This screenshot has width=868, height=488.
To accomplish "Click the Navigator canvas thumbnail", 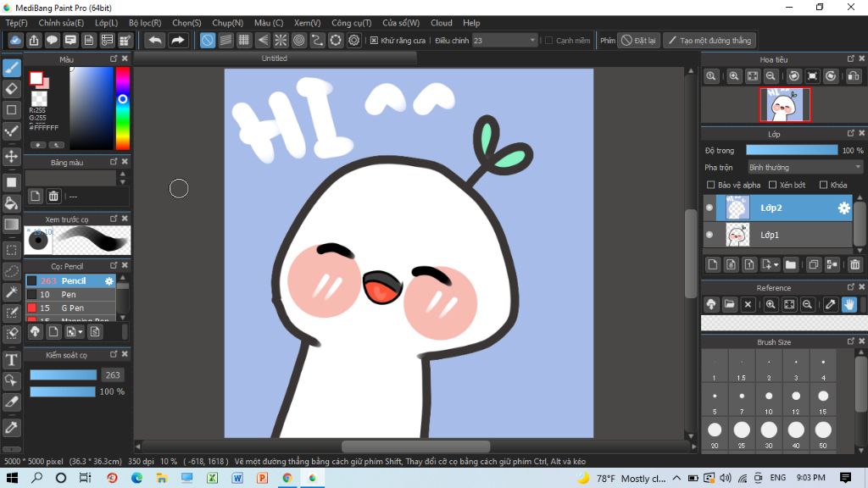I will tap(785, 104).
